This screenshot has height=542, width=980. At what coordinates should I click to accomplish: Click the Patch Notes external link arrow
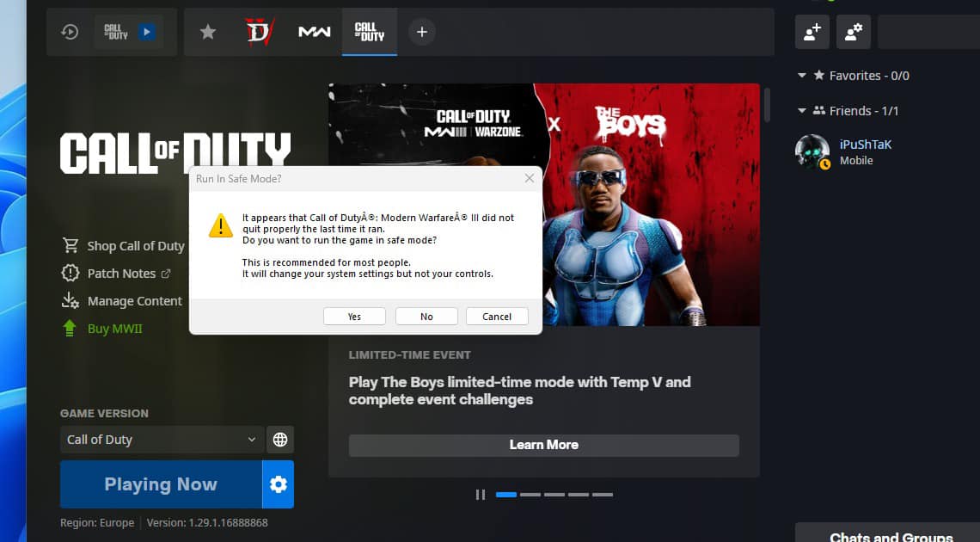[166, 274]
